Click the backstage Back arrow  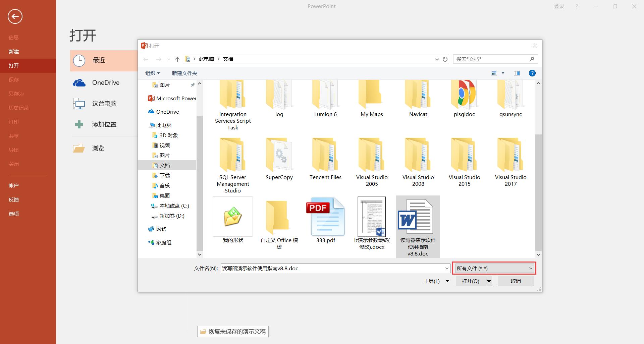(x=15, y=16)
